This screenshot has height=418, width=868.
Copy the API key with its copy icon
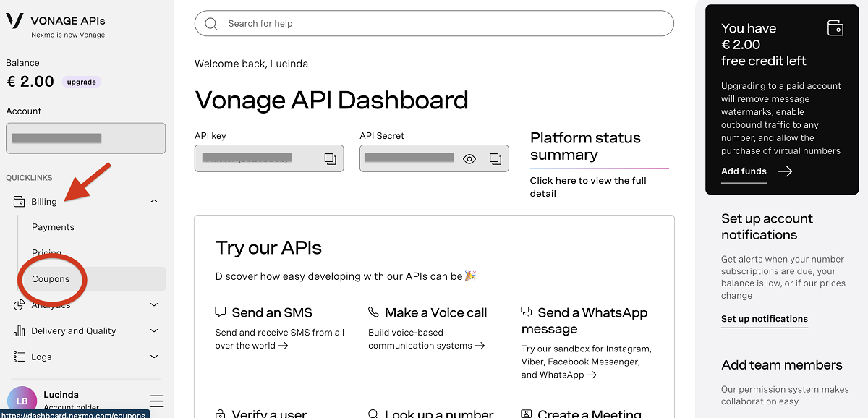[x=330, y=158]
